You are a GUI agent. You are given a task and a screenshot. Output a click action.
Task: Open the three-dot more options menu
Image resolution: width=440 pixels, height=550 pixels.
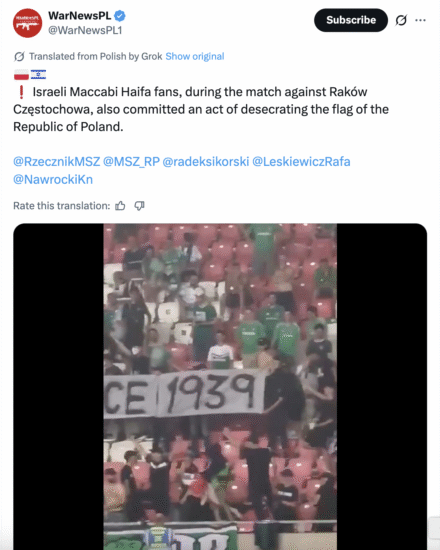(x=420, y=20)
